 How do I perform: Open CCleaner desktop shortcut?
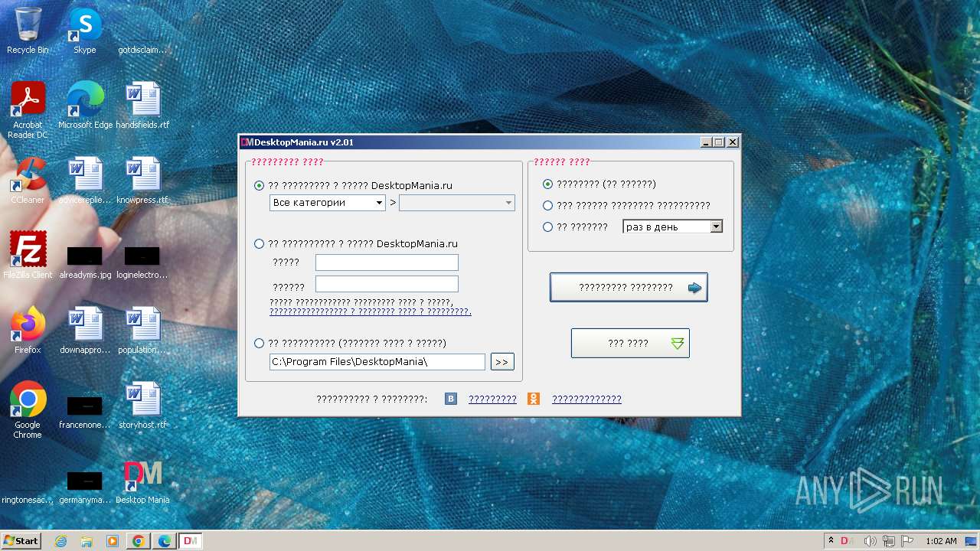28,181
